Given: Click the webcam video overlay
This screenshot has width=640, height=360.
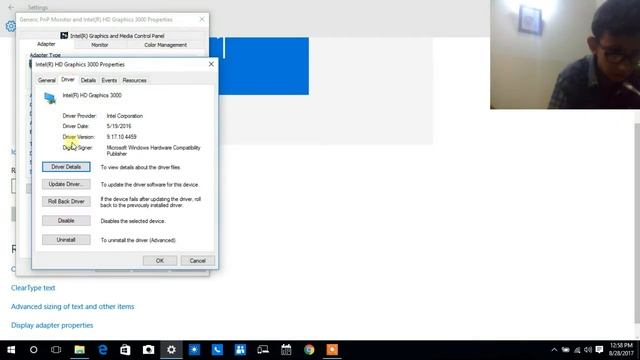Looking at the screenshot, I should click(565, 54).
